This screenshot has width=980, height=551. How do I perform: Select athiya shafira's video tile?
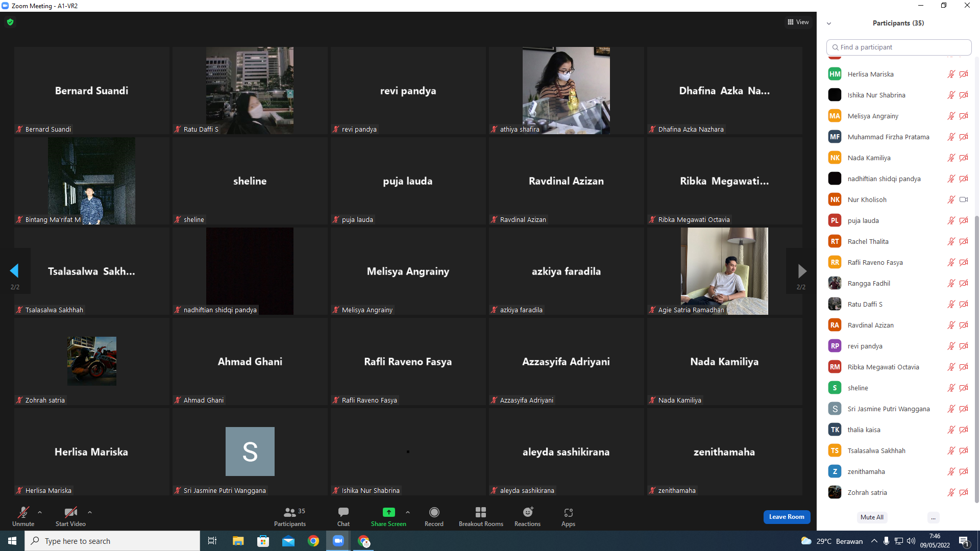tap(566, 90)
